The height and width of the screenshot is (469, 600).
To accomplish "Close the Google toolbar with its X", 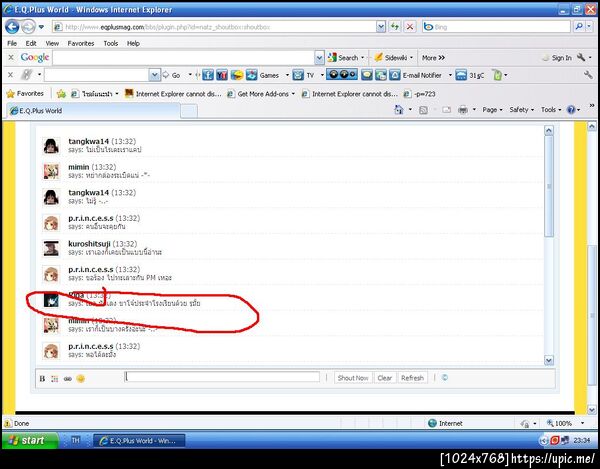I will coord(11,57).
